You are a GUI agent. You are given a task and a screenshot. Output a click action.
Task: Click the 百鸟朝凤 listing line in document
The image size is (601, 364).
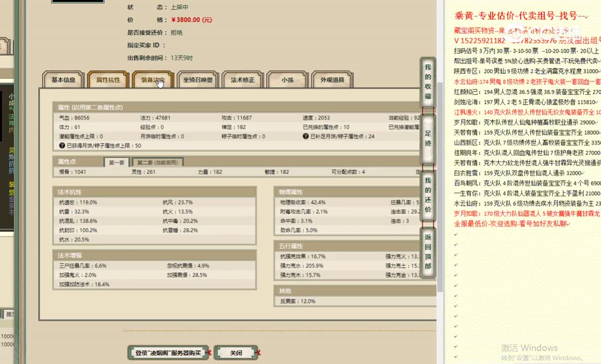[527, 183]
